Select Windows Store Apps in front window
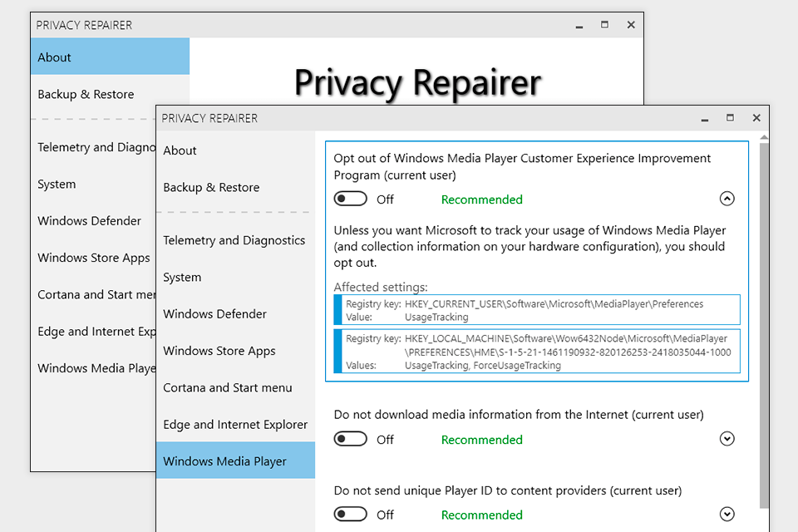The height and width of the screenshot is (532, 798). click(235, 351)
